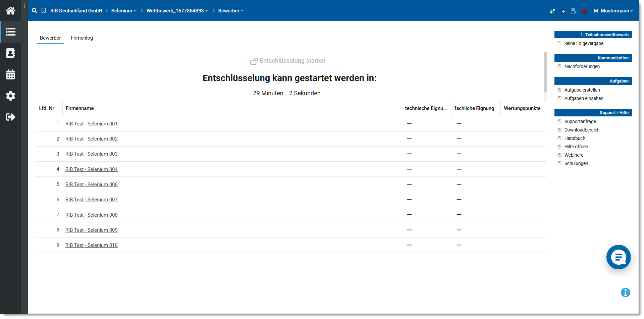Open the Handbuch entry

point(575,138)
